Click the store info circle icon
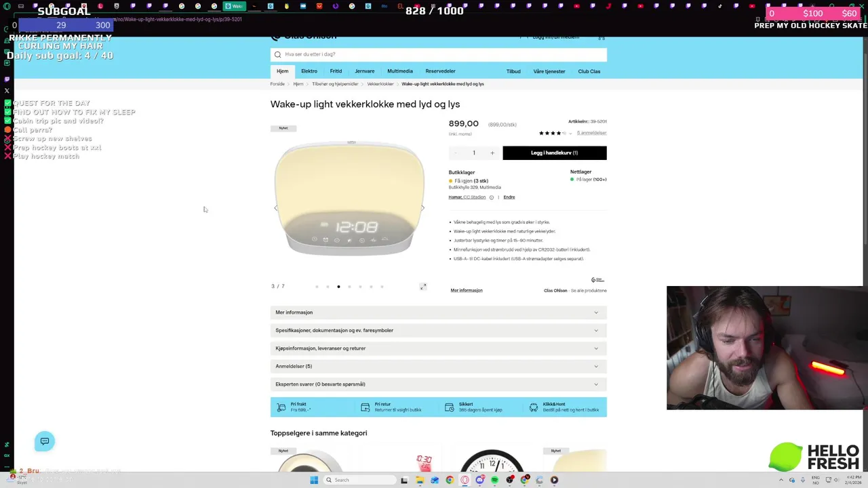The image size is (868, 488). click(x=492, y=197)
